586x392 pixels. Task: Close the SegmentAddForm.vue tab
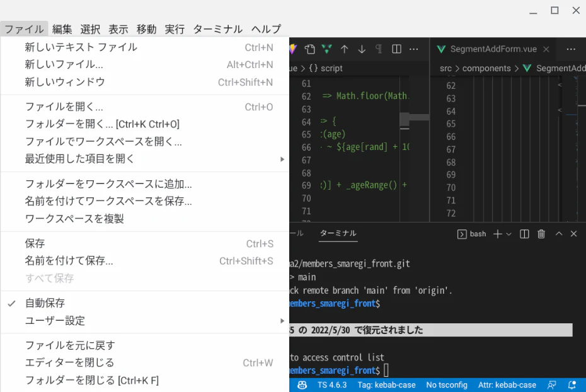click(x=546, y=49)
